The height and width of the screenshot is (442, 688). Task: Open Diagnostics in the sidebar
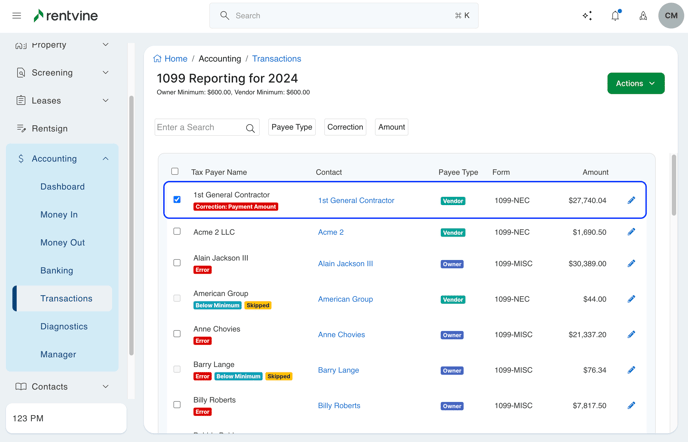coord(64,326)
